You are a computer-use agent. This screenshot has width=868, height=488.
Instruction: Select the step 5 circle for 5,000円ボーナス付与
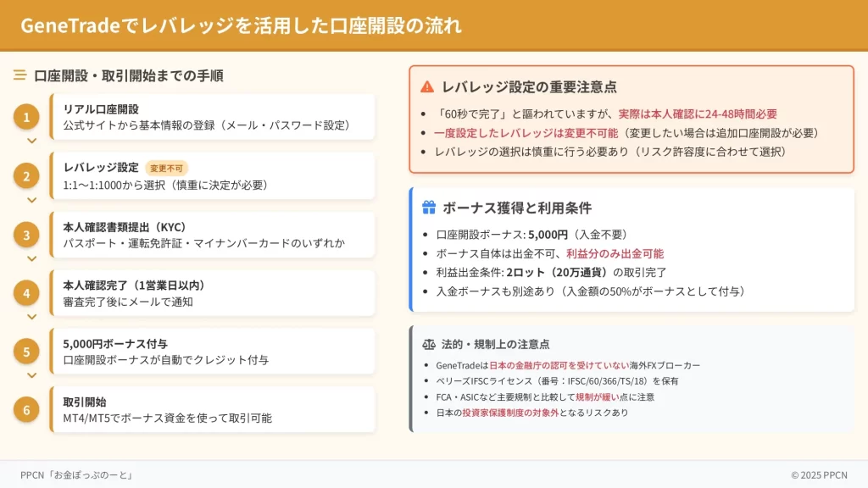coord(26,352)
